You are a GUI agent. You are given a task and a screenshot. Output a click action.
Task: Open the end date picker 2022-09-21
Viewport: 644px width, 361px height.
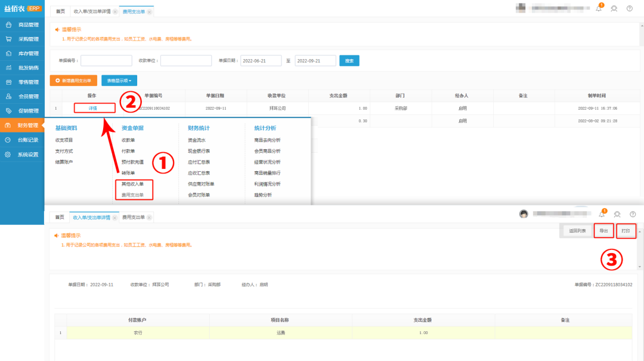coord(315,61)
